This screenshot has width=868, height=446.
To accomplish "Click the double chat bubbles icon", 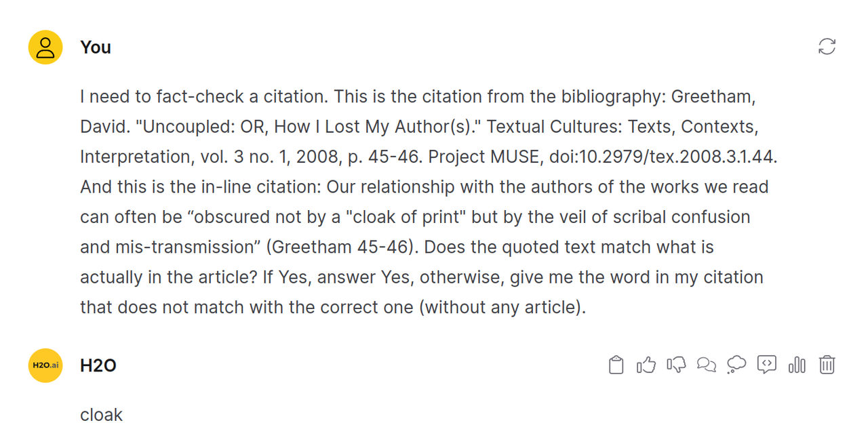I will (707, 365).
